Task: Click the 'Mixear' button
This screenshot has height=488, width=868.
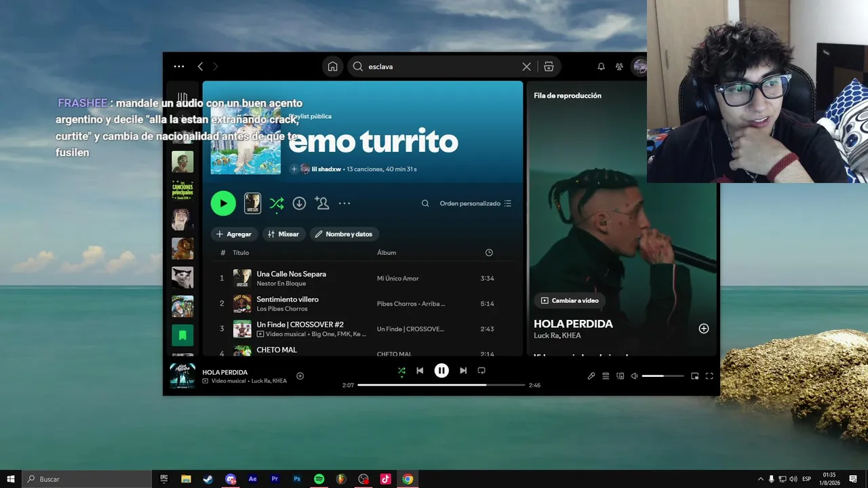Action: coord(283,234)
